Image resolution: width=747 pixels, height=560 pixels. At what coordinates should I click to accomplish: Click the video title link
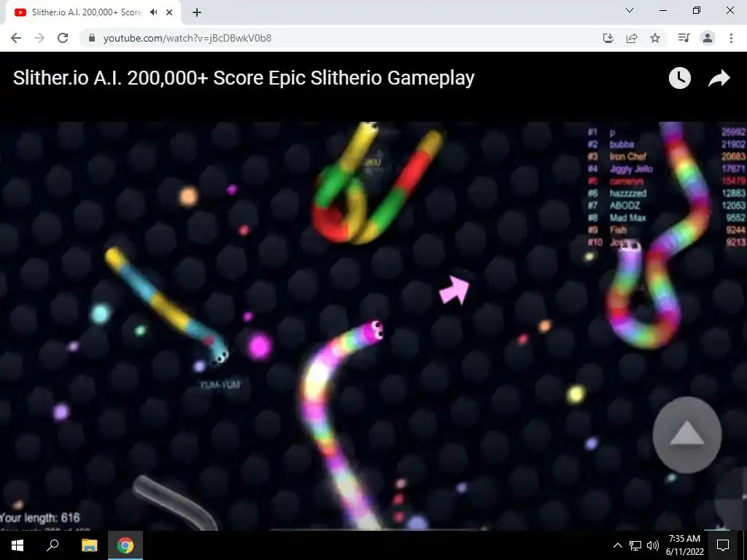[x=244, y=78]
